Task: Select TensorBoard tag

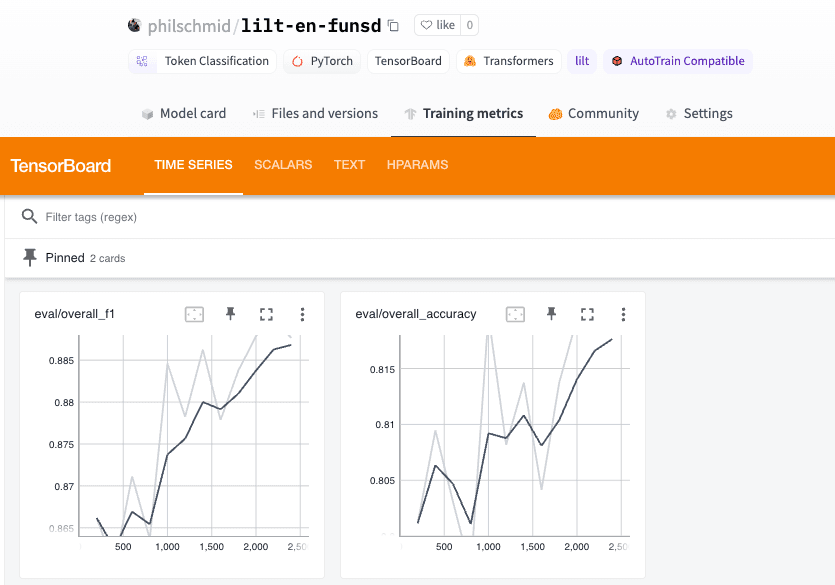Action: click(408, 61)
